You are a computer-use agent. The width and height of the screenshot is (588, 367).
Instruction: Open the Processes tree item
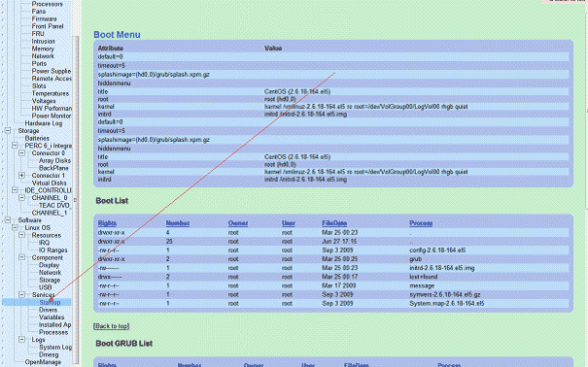53,332
